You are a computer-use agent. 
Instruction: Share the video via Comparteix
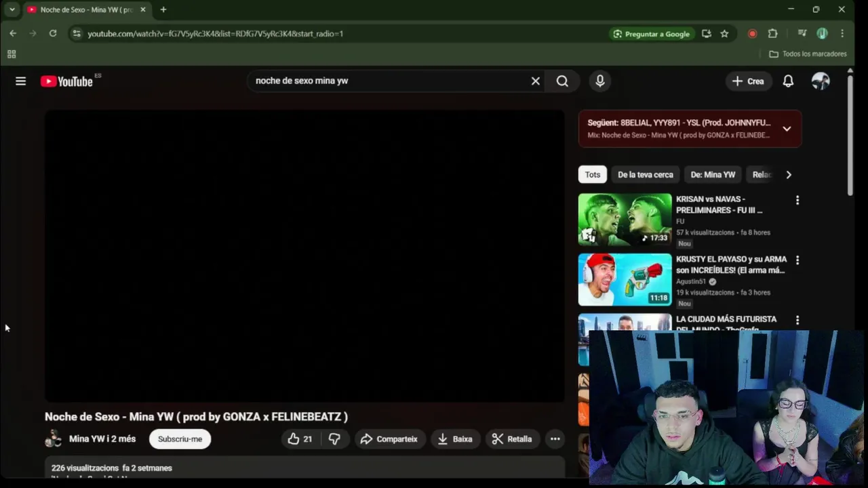[389, 439]
